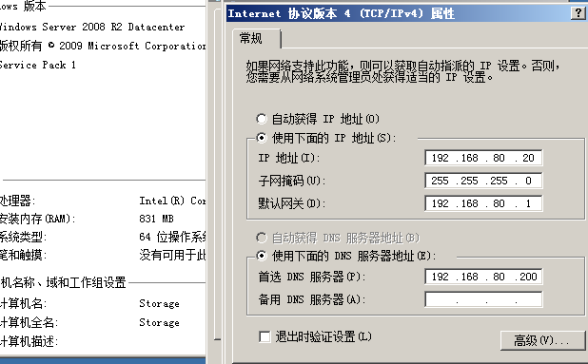The width and height of the screenshot is (588, 364).
Task: Toggle the 退出时验证设置 checkbox
Action: pos(265,336)
